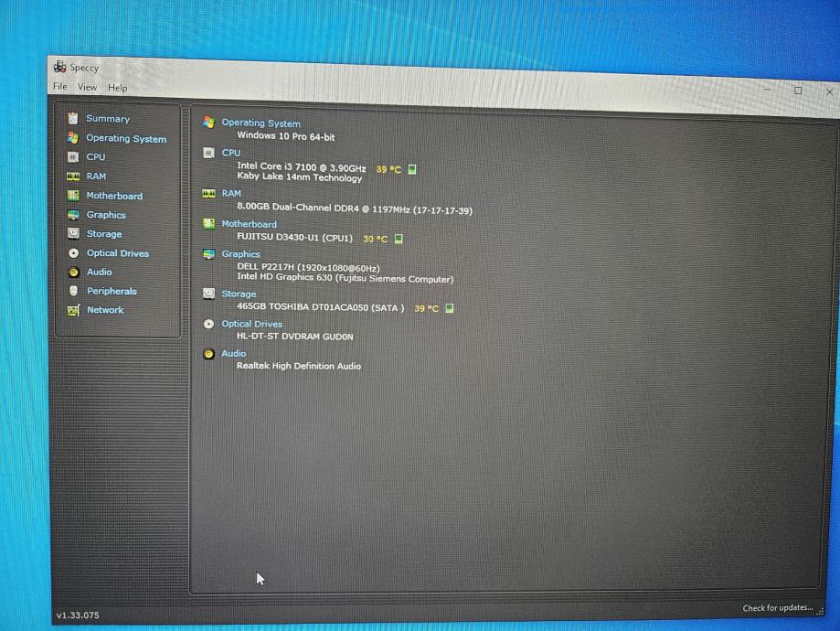
Task: Click the Storage drive icon in sidebar
Action: (73, 233)
